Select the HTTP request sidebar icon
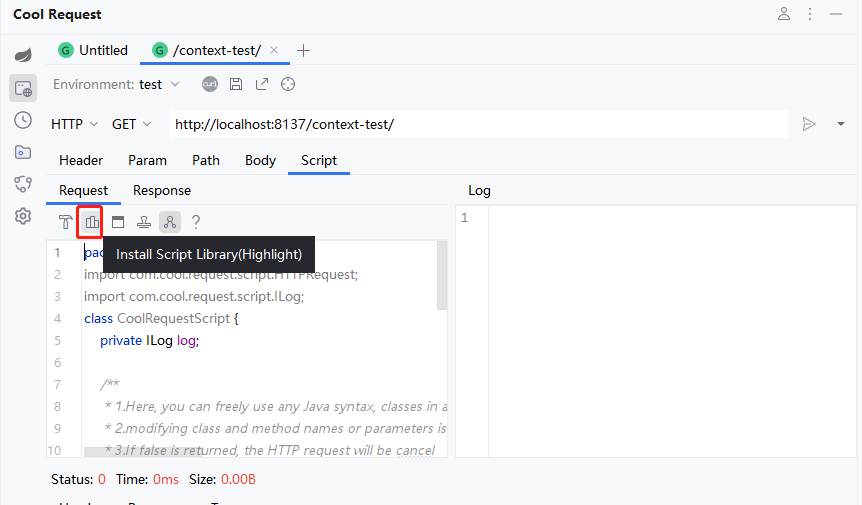The image size is (862, 505). [23, 88]
